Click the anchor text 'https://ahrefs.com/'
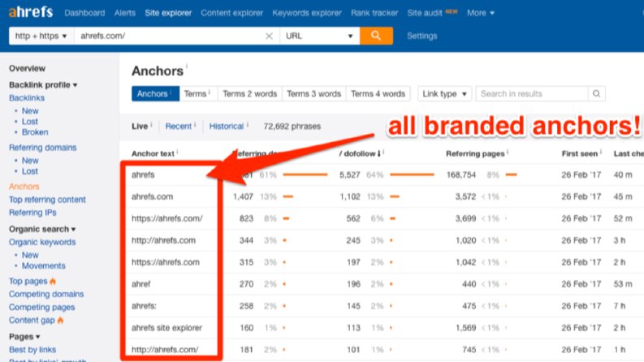The height and width of the screenshot is (362, 644). pos(166,218)
